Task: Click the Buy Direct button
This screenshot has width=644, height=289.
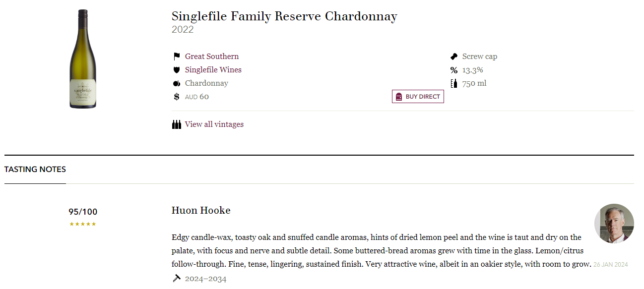Action: pos(418,97)
